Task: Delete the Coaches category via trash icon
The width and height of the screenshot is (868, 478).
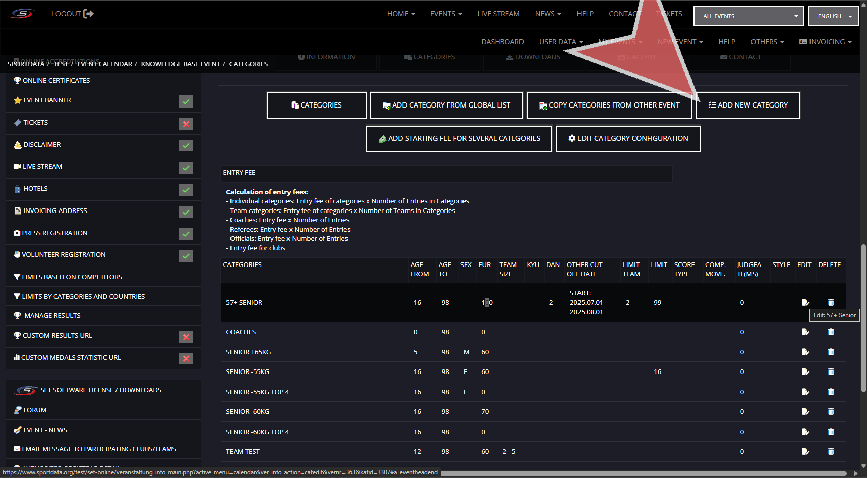Action: click(831, 332)
